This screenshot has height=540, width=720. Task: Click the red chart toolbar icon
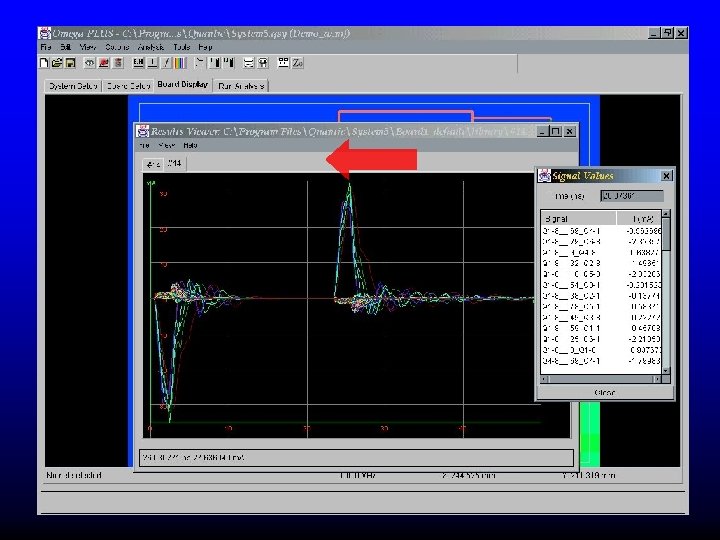coord(104,62)
